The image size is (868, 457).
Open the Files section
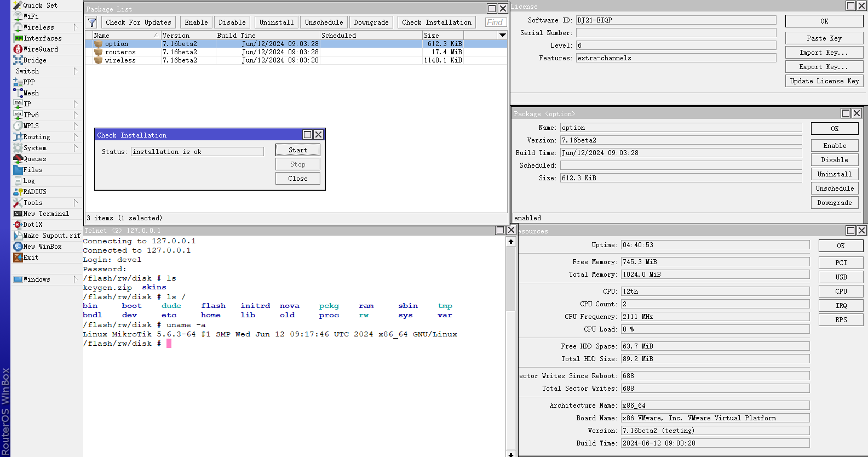click(32, 170)
